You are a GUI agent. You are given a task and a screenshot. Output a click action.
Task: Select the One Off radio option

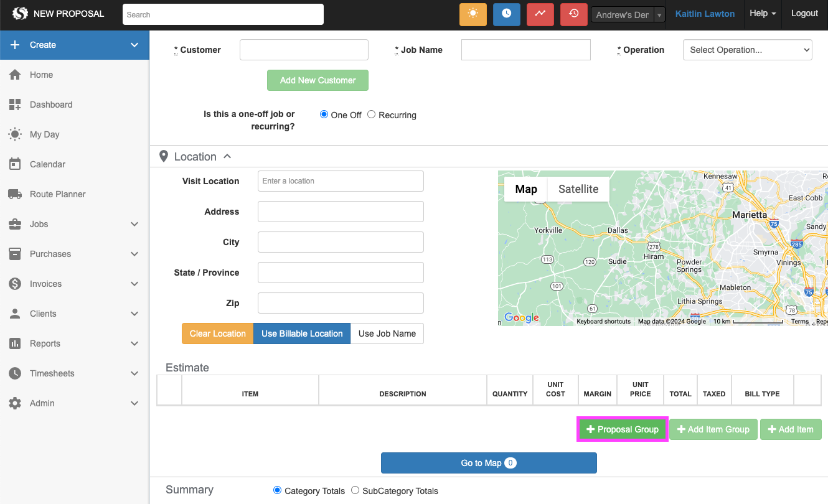pyautogui.click(x=324, y=114)
